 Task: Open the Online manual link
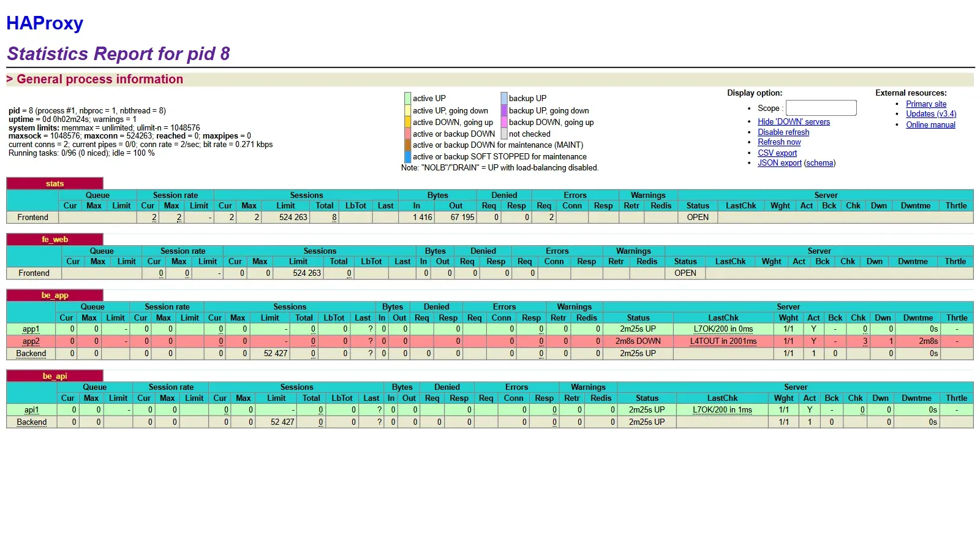pyautogui.click(x=930, y=124)
